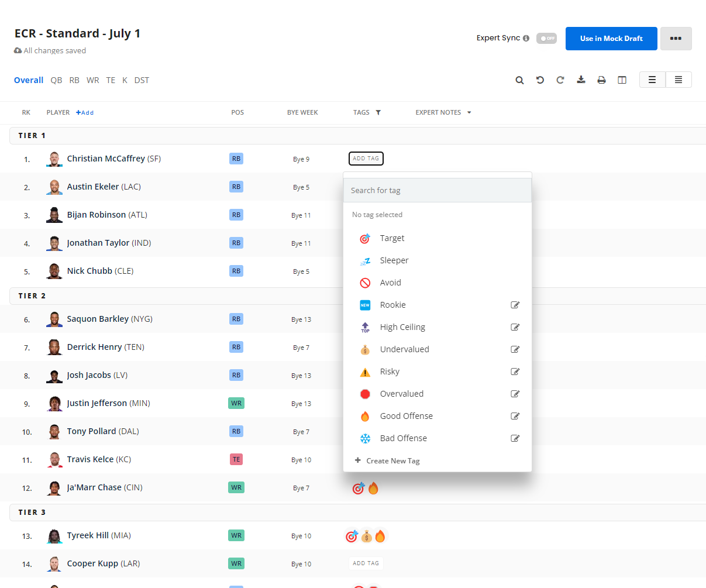This screenshot has height=588, width=706.
Task: Click the Search for tag field
Action: [x=437, y=190]
